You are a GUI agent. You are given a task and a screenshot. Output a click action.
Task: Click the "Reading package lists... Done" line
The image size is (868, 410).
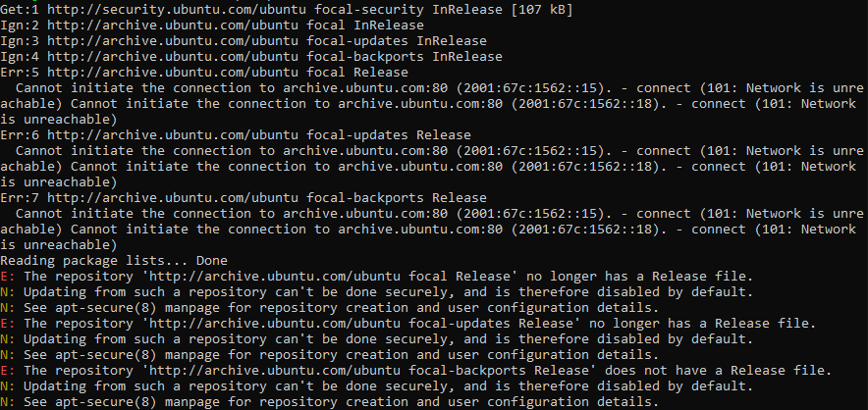click(114, 261)
